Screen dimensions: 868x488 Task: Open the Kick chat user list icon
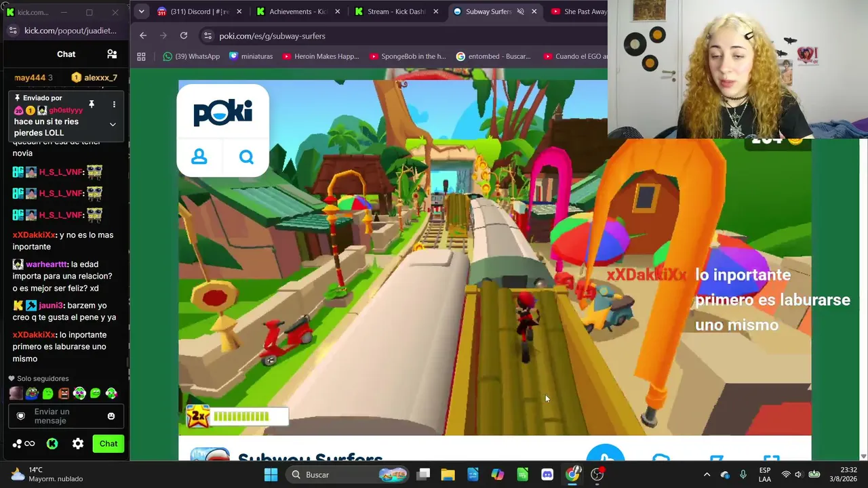pyautogui.click(x=112, y=54)
